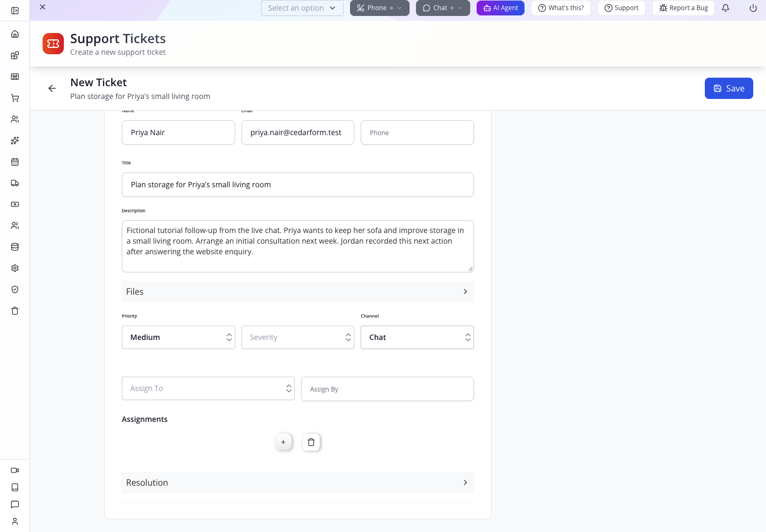Open the Priority dropdown showing Medium

point(178,337)
